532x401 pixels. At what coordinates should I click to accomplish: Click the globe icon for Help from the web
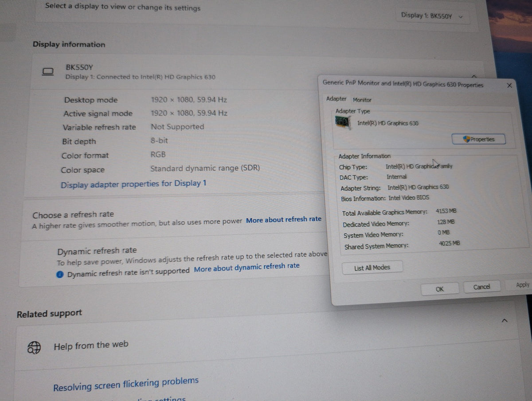35,347
